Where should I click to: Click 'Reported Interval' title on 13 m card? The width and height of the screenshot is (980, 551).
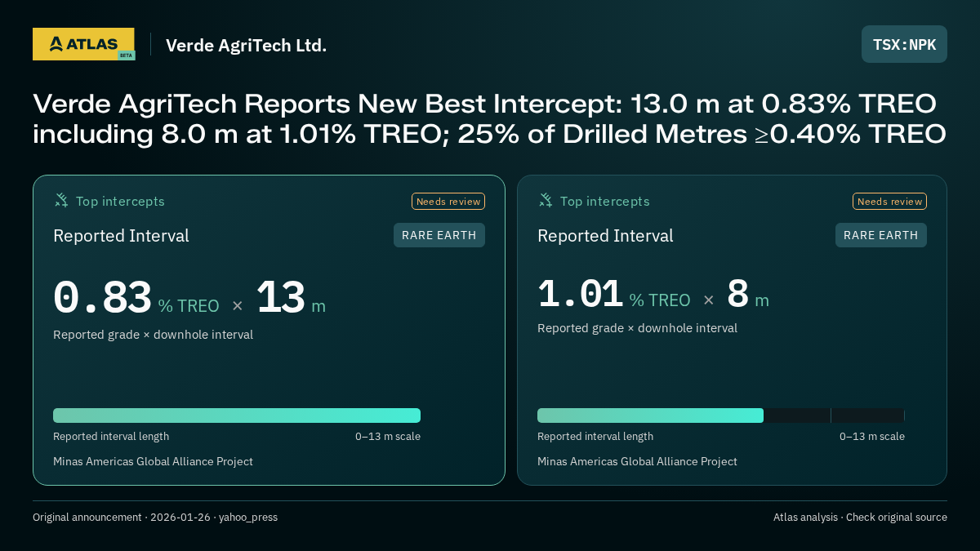coord(121,236)
